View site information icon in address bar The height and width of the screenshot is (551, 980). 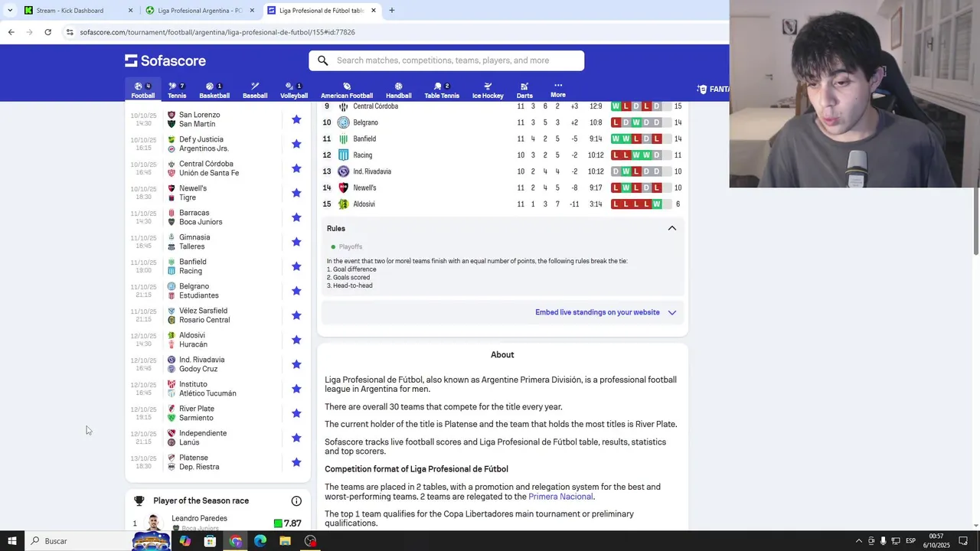[70, 32]
